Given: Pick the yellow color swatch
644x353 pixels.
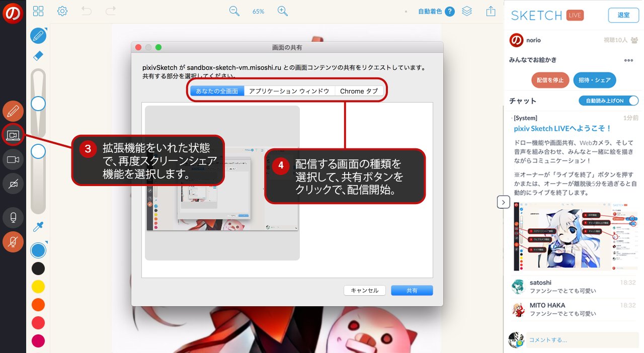Looking at the screenshot, I should (x=38, y=287).
